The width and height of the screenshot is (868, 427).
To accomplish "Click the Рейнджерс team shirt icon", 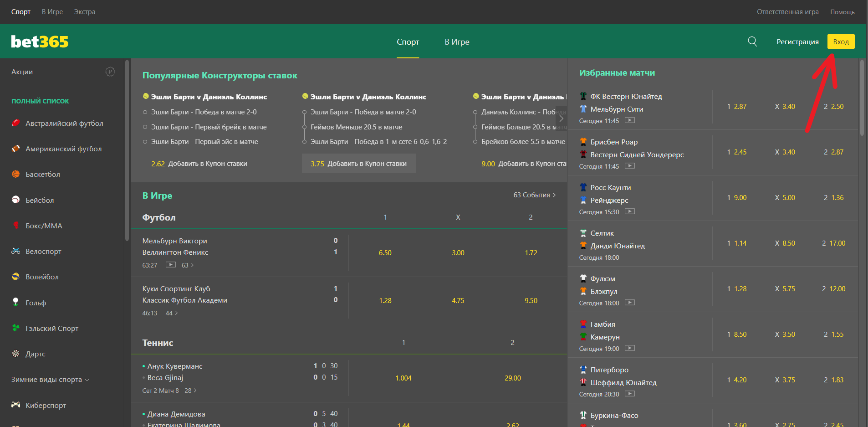I will 583,200.
